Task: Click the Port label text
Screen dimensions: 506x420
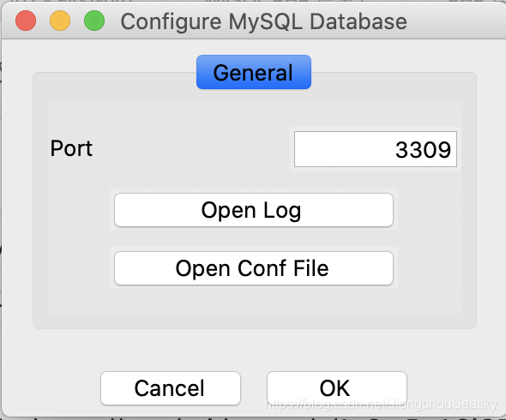Action: [x=71, y=148]
